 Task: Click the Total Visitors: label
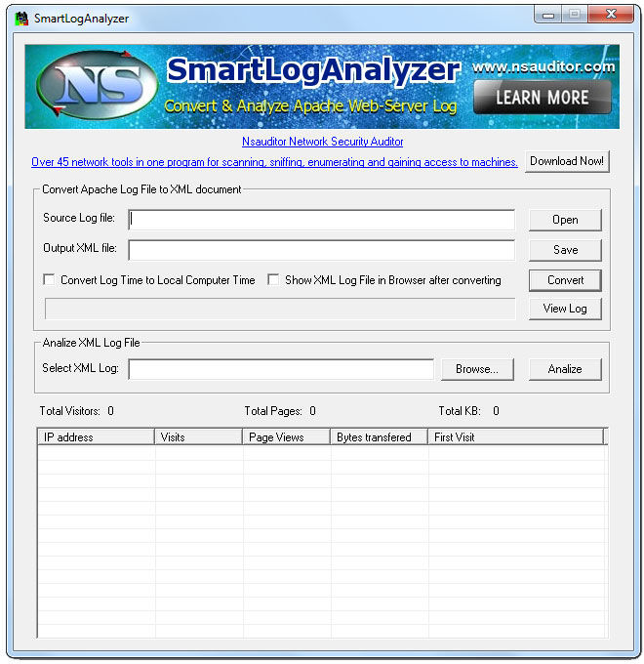(x=70, y=411)
